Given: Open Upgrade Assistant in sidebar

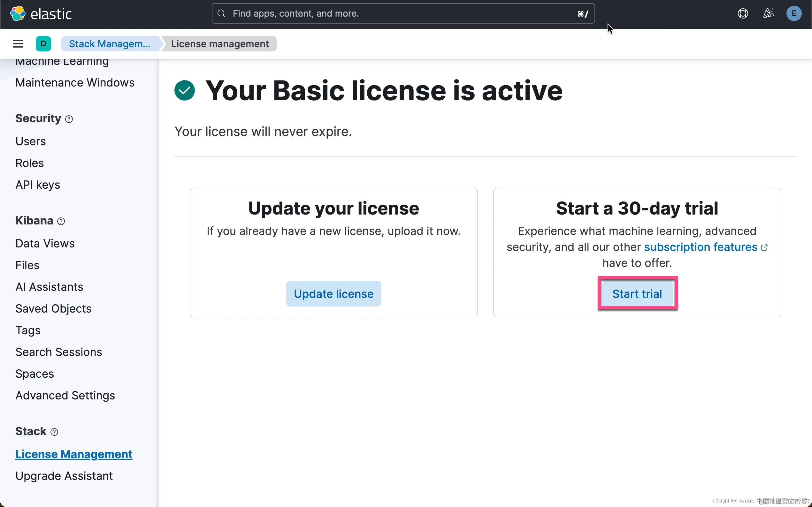Looking at the screenshot, I should (x=64, y=476).
